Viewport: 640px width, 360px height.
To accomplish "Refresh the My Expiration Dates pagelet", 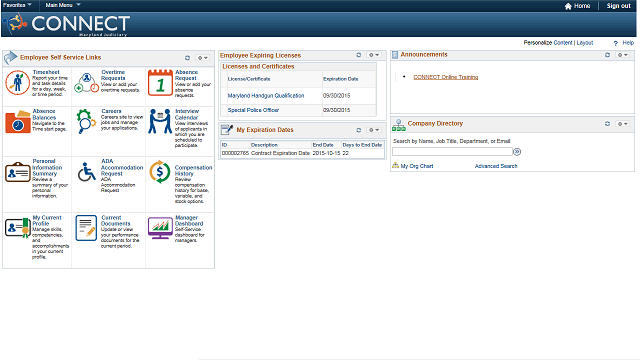I will (x=359, y=130).
